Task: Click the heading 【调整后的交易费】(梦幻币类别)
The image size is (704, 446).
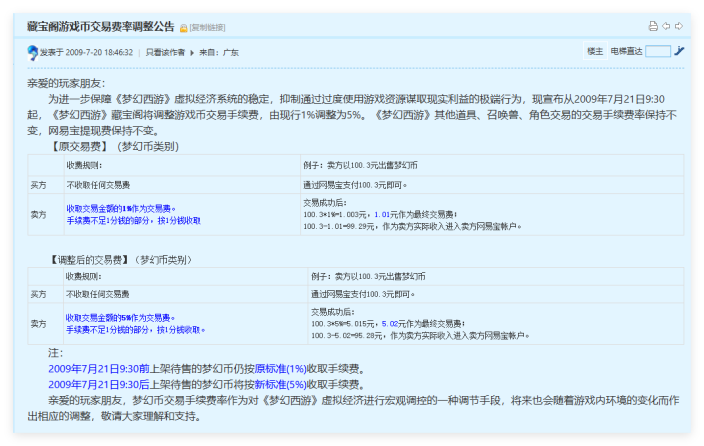Action: pos(120,260)
